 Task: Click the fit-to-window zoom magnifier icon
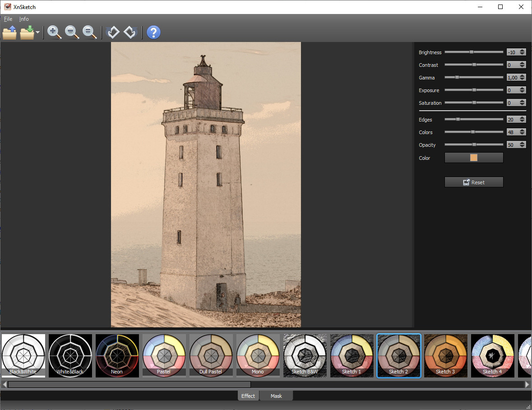click(89, 33)
